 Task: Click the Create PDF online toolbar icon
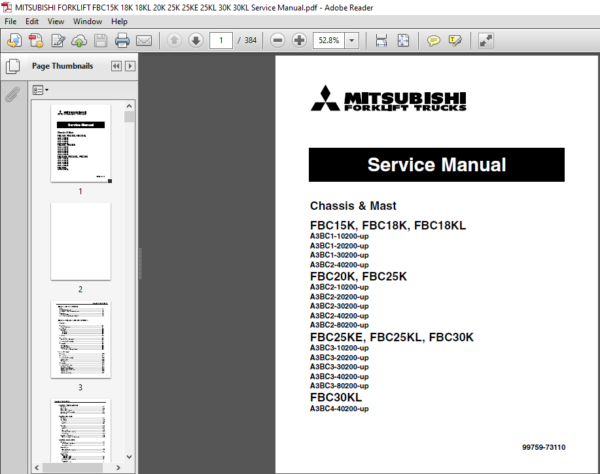click(15, 41)
